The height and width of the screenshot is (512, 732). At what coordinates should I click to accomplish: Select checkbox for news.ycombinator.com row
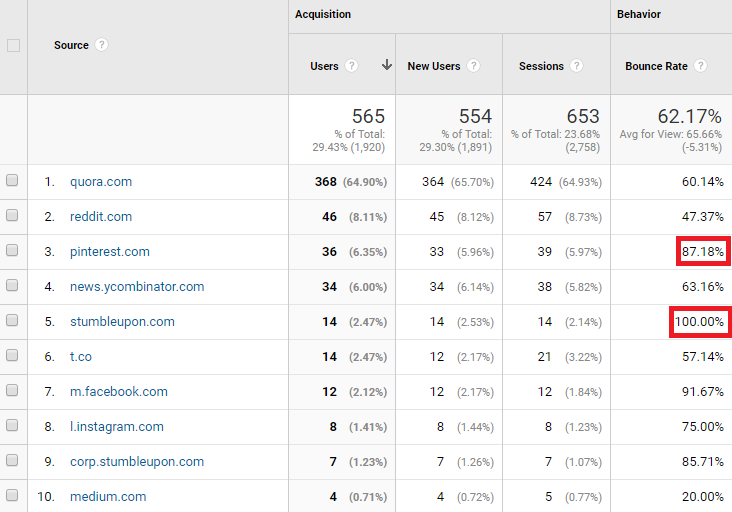coord(12,285)
